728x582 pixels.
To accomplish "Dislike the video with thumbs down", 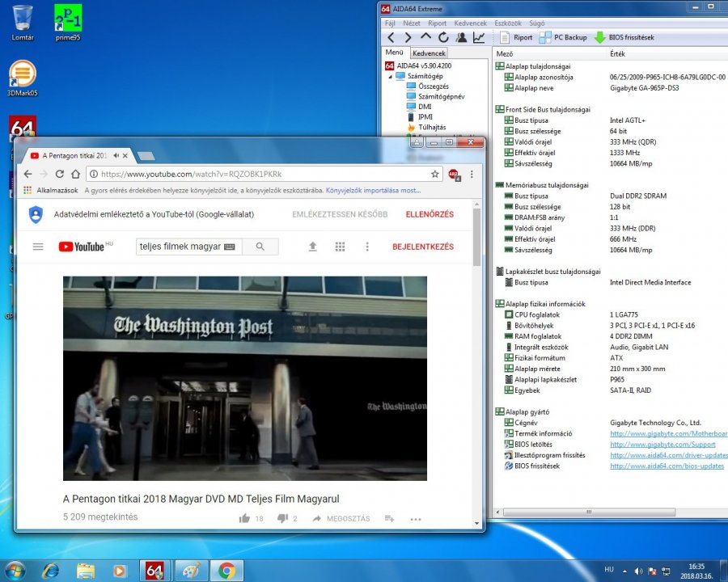I will click(282, 518).
